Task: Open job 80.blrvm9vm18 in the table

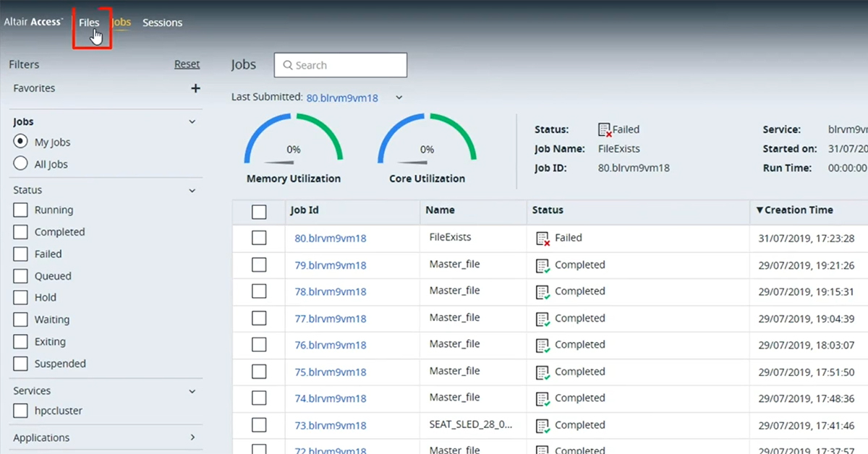Action: pos(331,239)
